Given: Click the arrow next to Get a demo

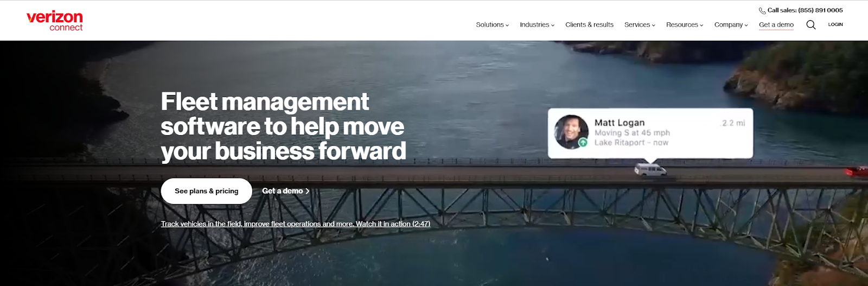Looking at the screenshot, I should click(x=308, y=191).
